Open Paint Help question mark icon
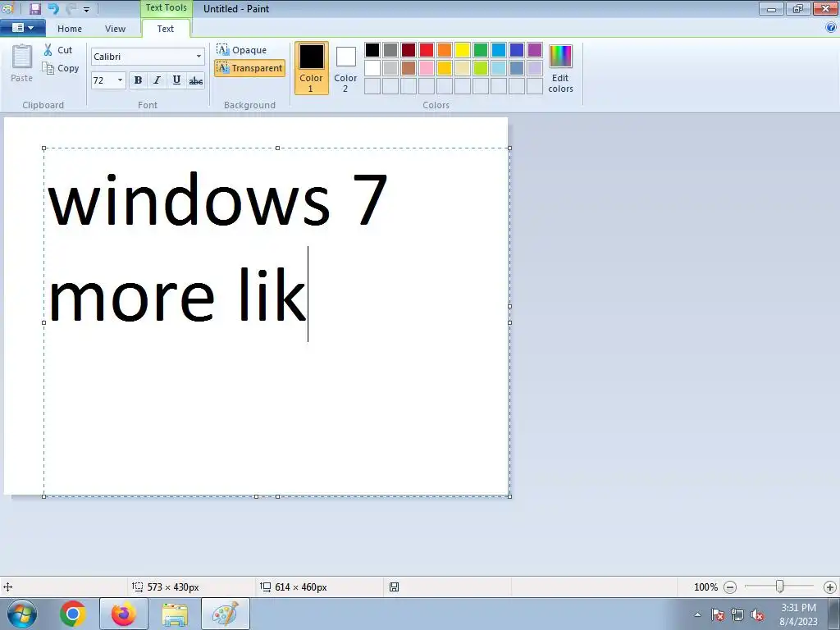The height and width of the screenshot is (630, 840). (831, 28)
